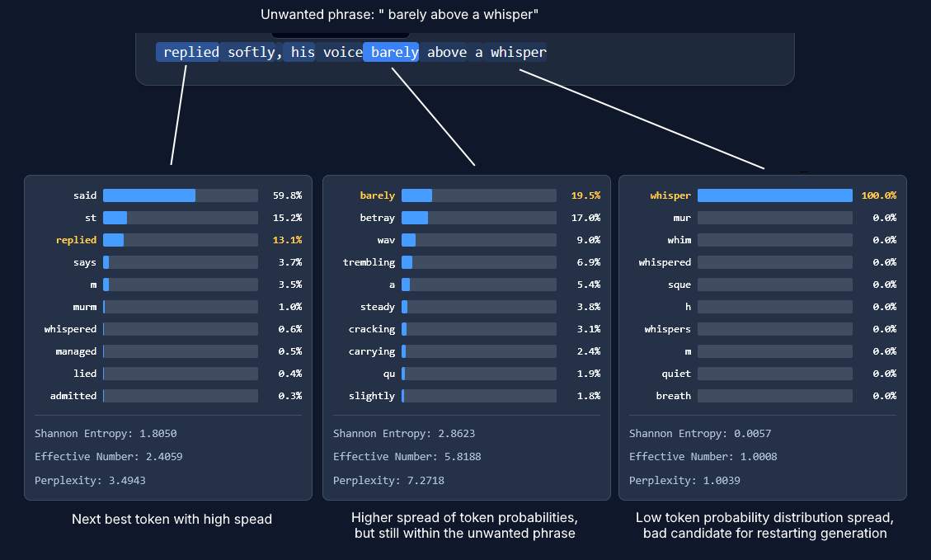Click the 'whim' candidate label
This screenshot has width=931, height=560.
tap(679, 240)
